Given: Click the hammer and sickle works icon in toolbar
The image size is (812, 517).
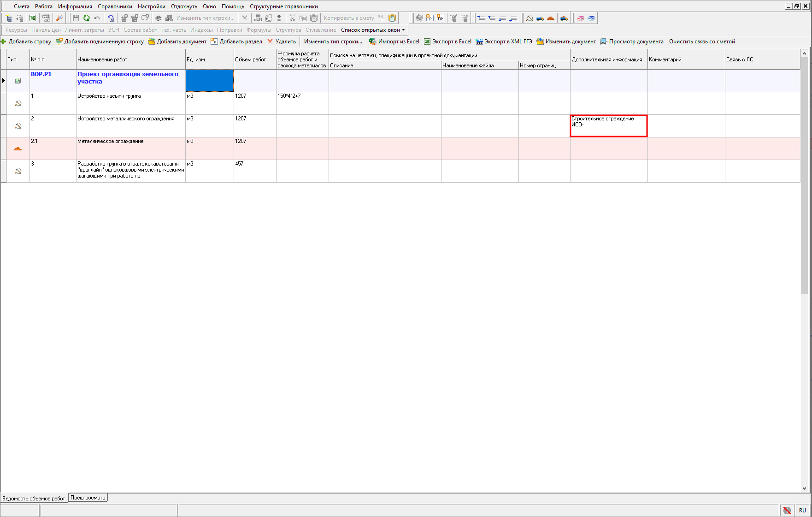Looking at the screenshot, I should 530,18.
